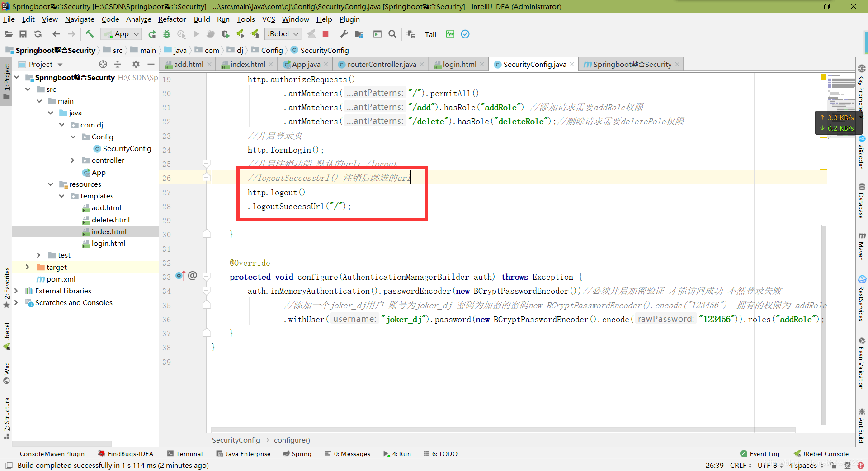
Task: Collapse the templates folder
Action: pos(62,196)
